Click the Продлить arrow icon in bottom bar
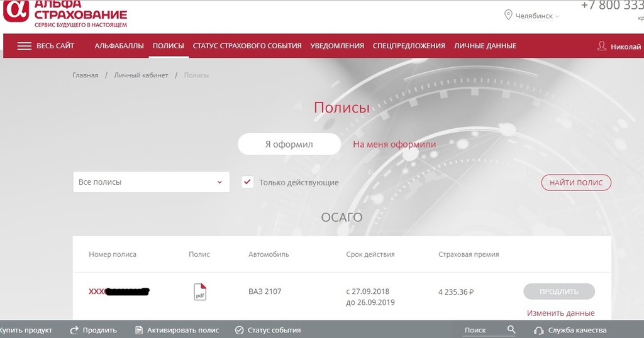Image resolution: width=644 pixels, height=338 pixels. point(74,330)
